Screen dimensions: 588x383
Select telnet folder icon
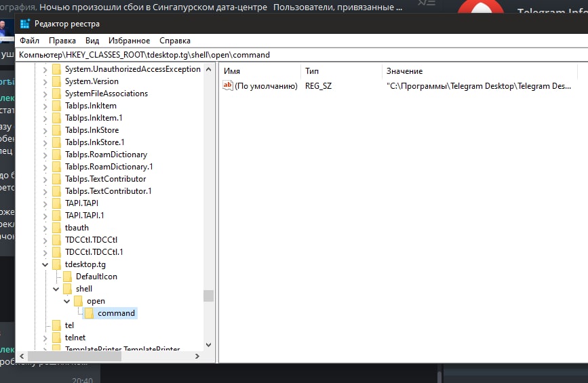click(x=56, y=338)
